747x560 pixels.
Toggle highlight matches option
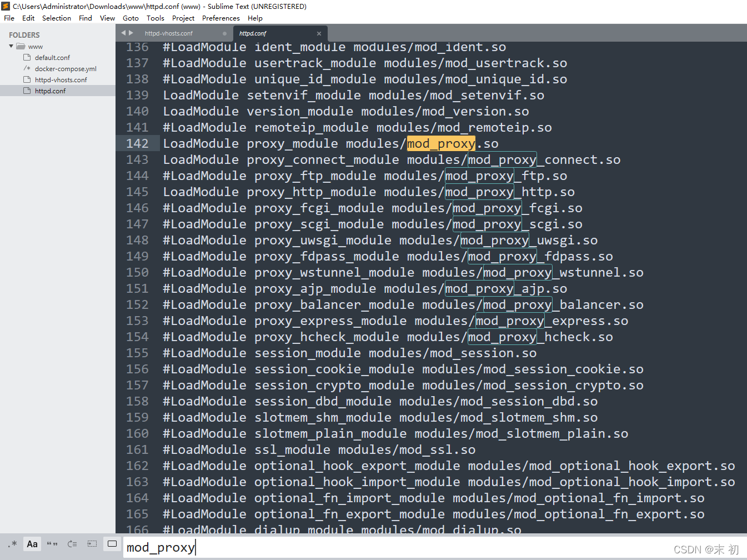coord(112,544)
